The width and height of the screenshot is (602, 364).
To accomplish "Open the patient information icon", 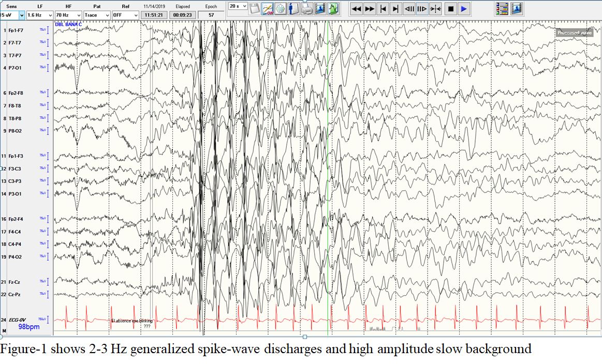I will (293, 9).
